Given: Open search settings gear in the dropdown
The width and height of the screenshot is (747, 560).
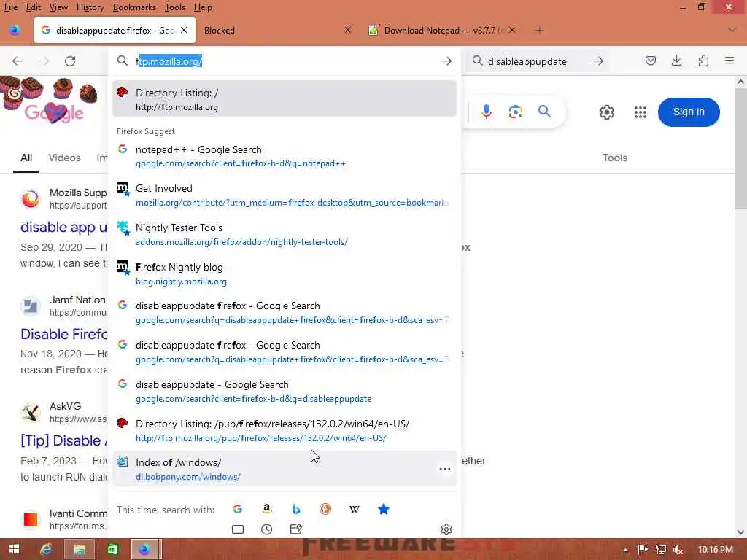Looking at the screenshot, I should (x=446, y=529).
